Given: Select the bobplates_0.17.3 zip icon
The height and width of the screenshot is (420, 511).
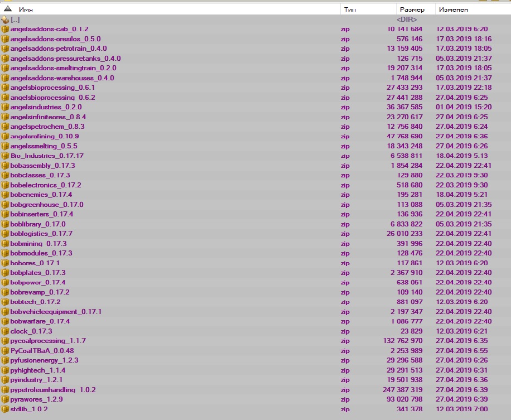Looking at the screenshot, I should (x=5, y=273).
